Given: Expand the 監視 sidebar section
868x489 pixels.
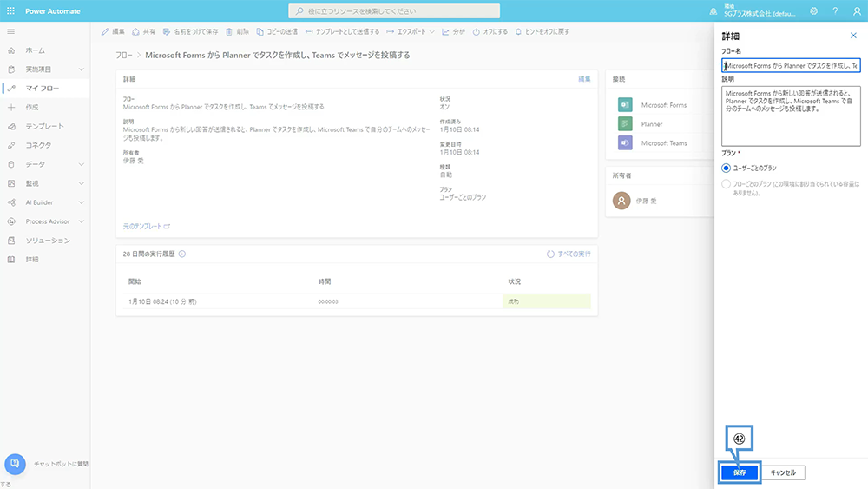Looking at the screenshot, I should point(82,183).
